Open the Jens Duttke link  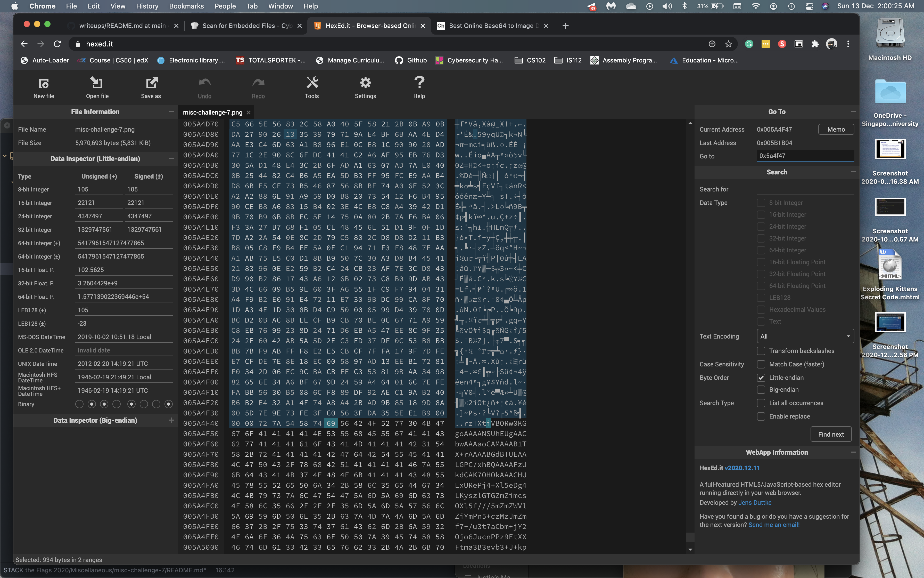click(754, 502)
